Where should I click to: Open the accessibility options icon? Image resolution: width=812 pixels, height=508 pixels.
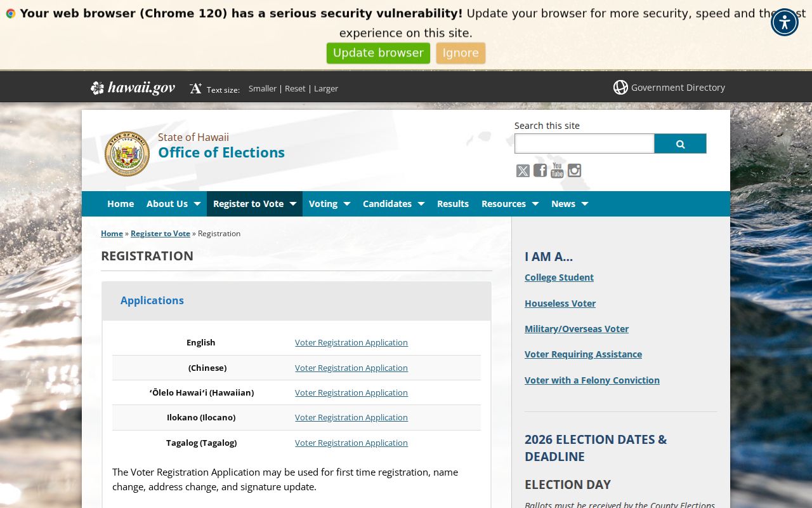point(785,22)
